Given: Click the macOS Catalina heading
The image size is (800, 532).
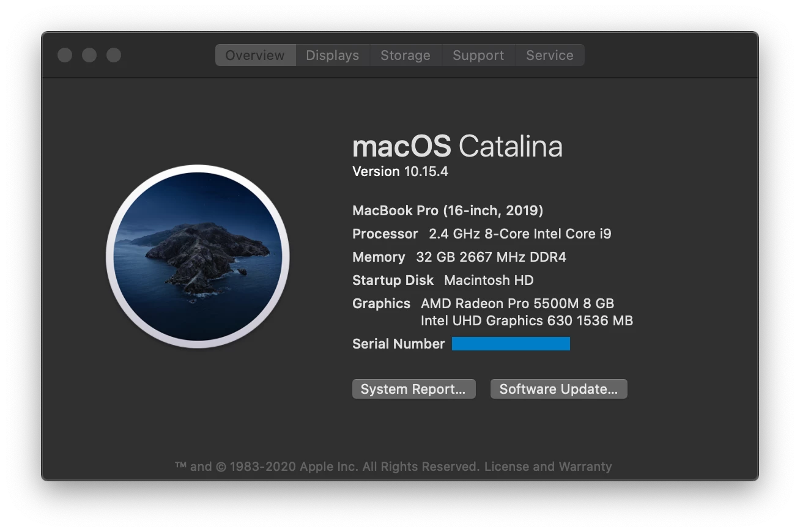Looking at the screenshot, I should [457, 147].
